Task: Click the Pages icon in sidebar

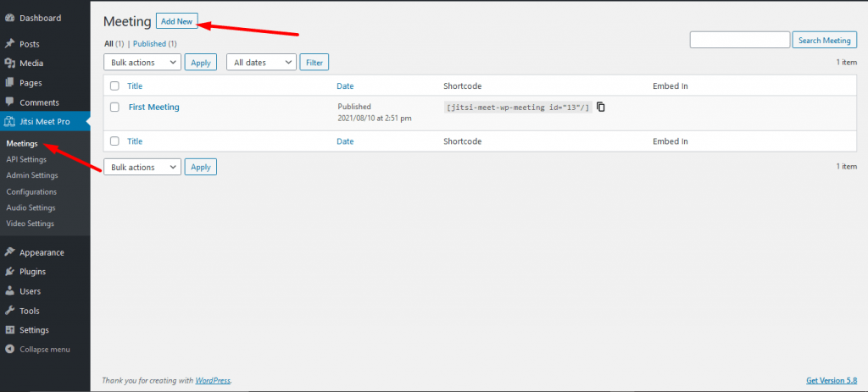Action: [x=9, y=83]
